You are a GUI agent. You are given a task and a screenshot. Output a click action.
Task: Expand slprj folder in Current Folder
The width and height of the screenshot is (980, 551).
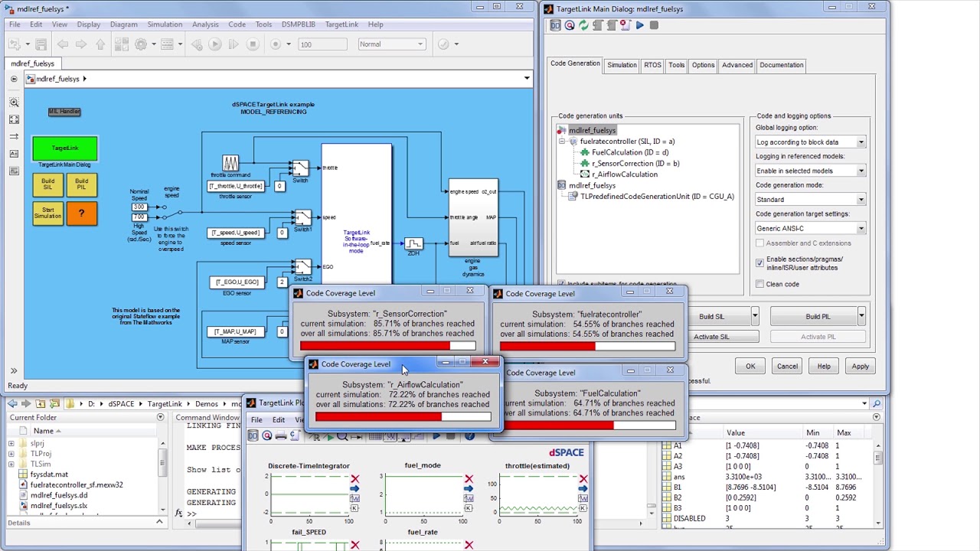11,444
